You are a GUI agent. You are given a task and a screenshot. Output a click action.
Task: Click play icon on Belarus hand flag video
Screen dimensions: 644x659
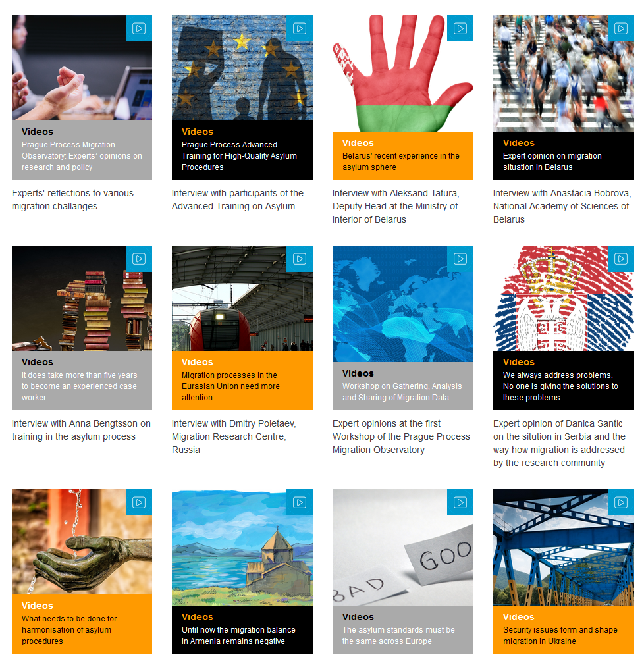point(460,28)
